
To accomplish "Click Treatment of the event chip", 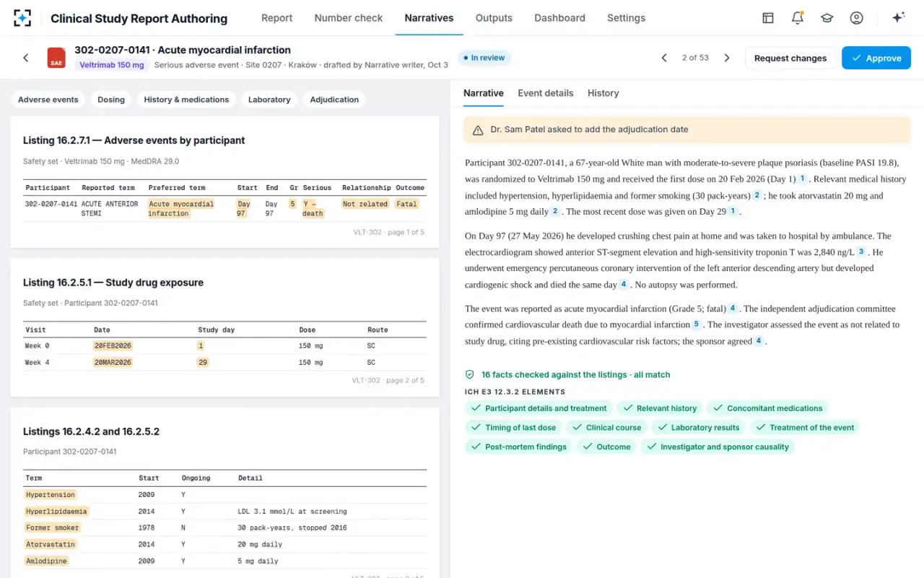I will tap(805, 428).
